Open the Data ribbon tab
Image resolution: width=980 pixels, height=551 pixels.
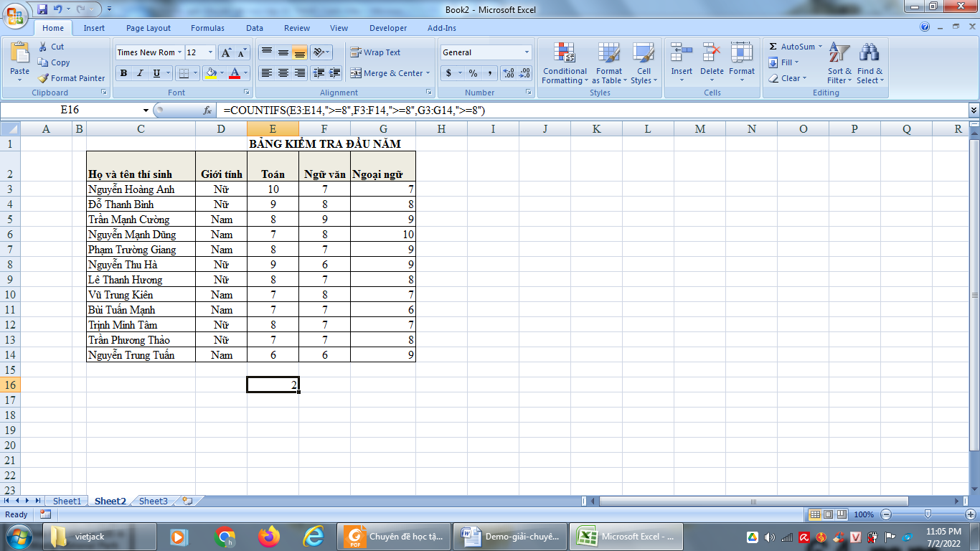pyautogui.click(x=255, y=28)
